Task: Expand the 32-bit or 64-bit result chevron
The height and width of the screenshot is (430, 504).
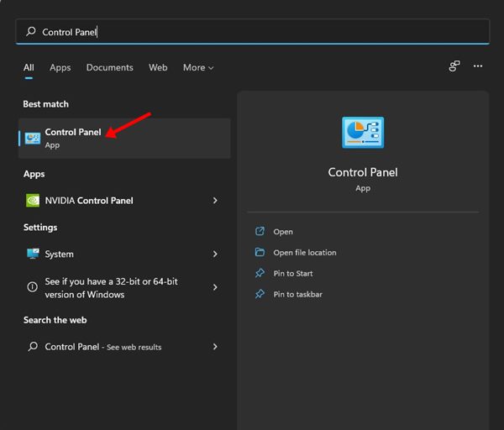Action: 215,287
